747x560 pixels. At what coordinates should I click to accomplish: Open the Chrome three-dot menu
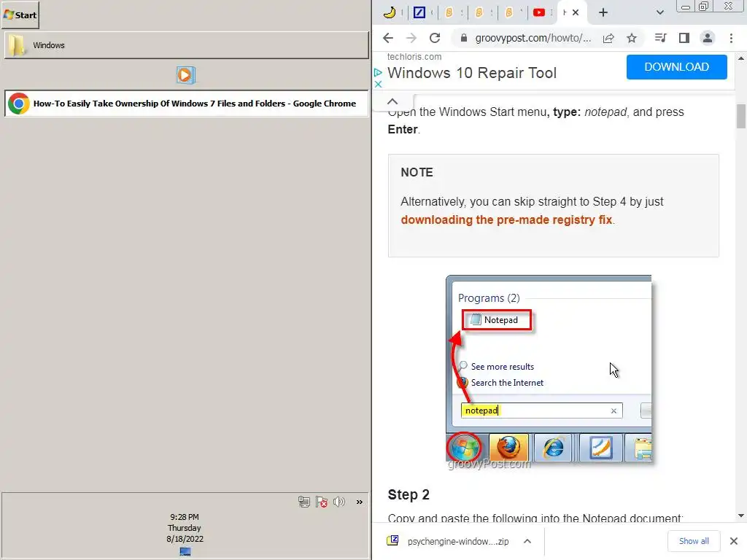(731, 38)
